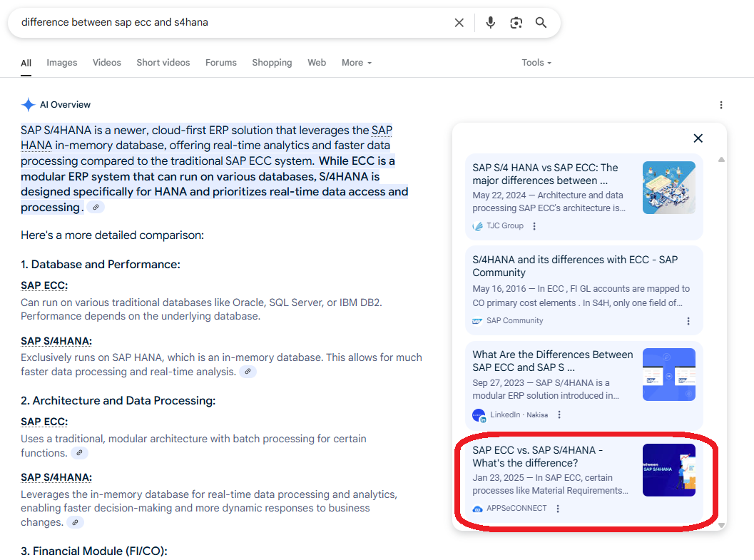Open 'SAP S/4 HANA vs SAP ECC' result
The height and width of the screenshot is (560, 754).
[x=545, y=174]
